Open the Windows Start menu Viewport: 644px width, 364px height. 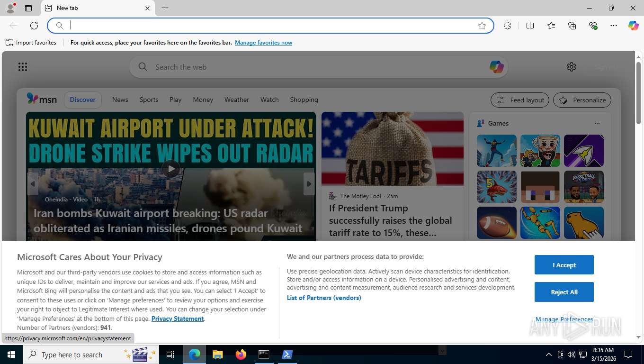11,355
